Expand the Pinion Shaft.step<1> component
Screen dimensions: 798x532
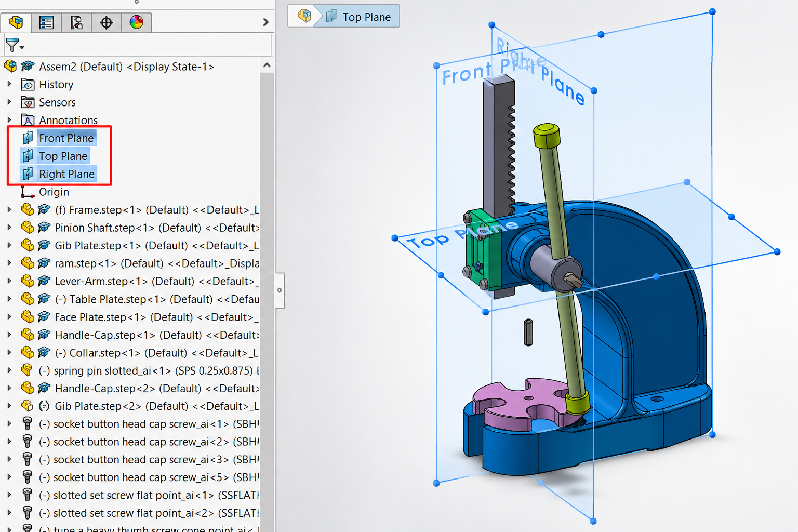(x=9, y=228)
